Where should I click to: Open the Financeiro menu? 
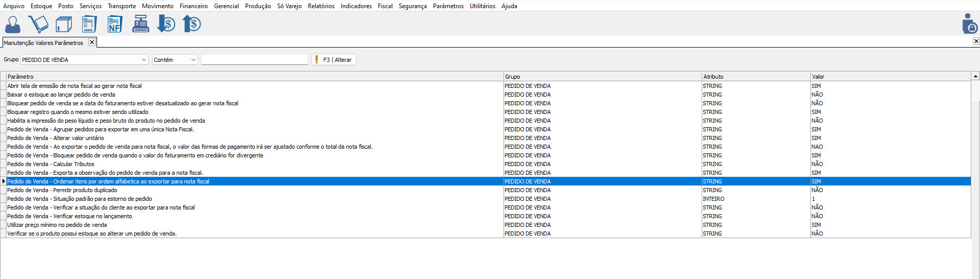click(x=194, y=6)
